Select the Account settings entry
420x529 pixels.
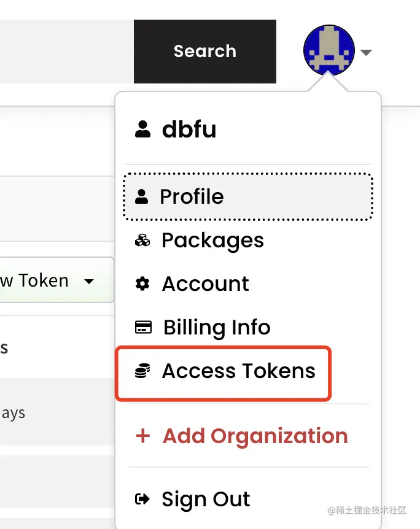(248, 284)
